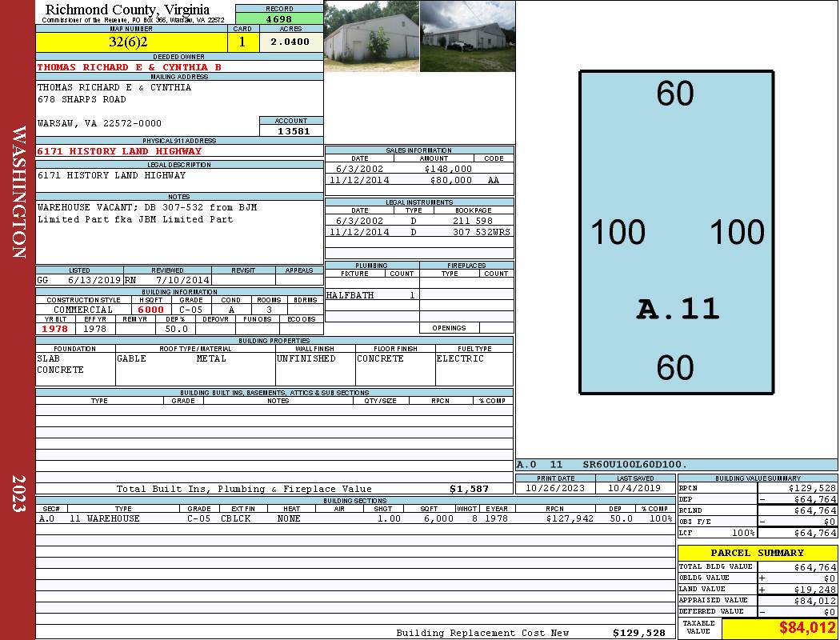Click the PARCEL SUMMARY header
Image resolution: width=840 pixels, height=640 pixels.
click(x=757, y=553)
